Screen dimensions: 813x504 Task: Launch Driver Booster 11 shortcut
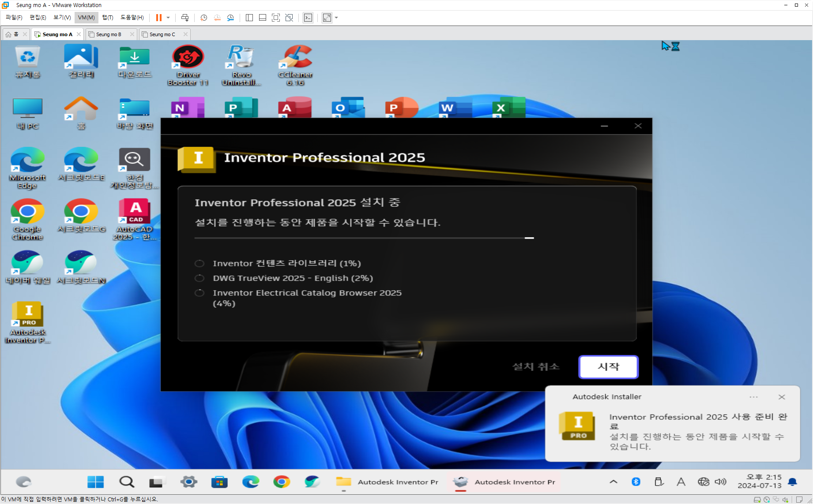point(188,65)
